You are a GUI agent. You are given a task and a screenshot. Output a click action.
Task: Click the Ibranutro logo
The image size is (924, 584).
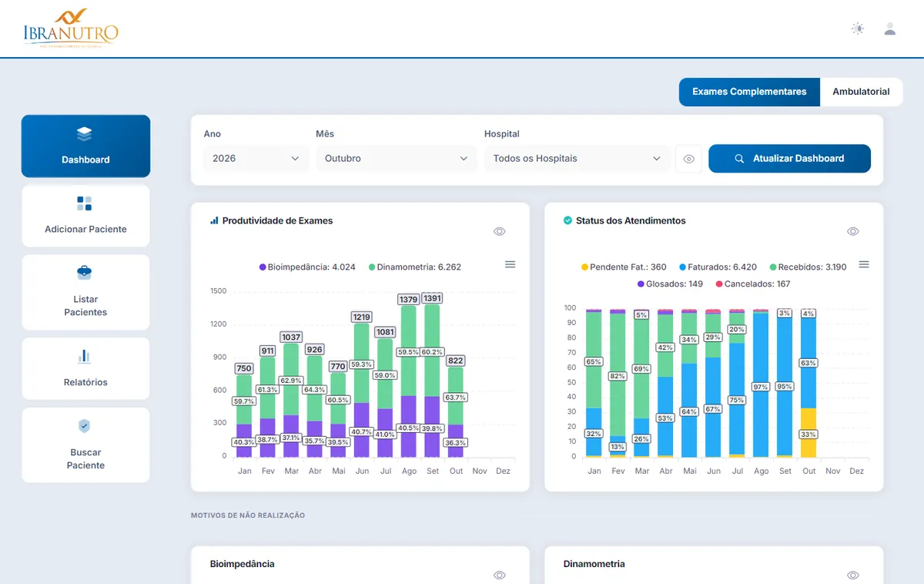(71, 29)
